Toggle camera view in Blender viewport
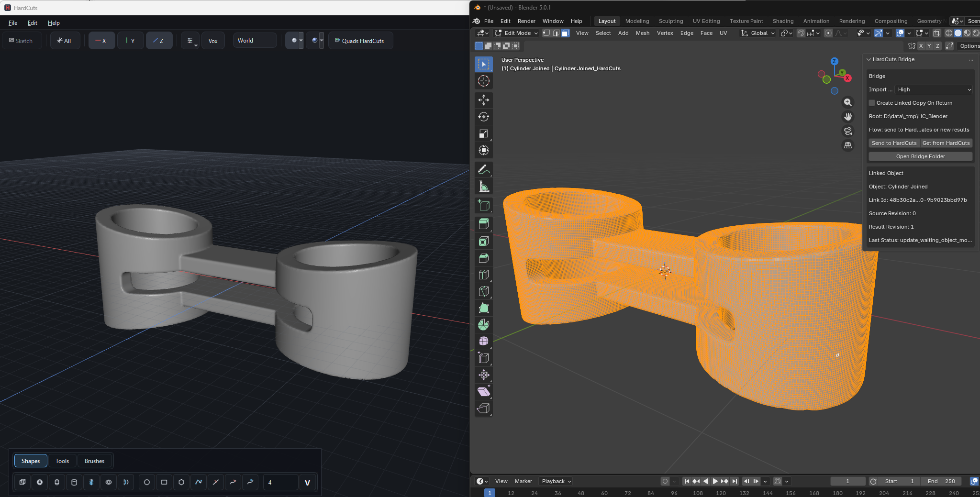This screenshot has width=980, height=497. tap(848, 131)
